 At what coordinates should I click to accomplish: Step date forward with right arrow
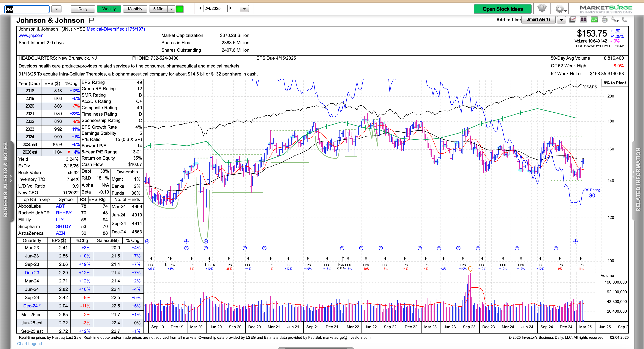tap(231, 8)
